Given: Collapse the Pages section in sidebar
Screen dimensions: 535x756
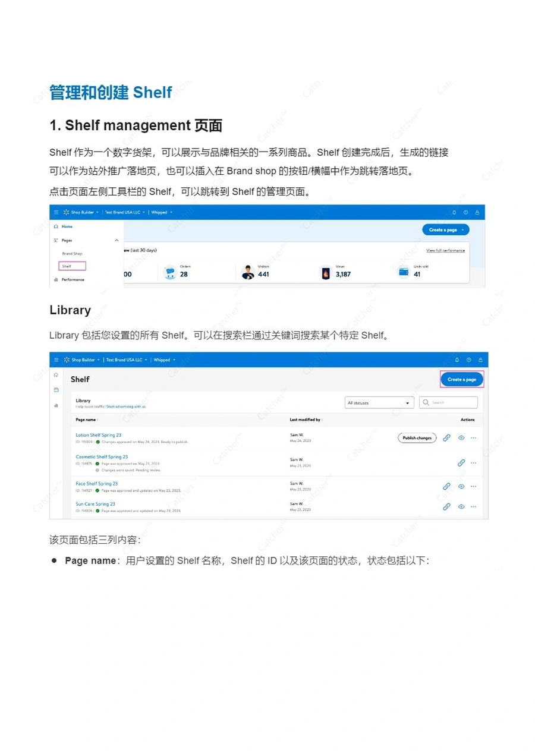Looking at the screenshot, I should coord(117,240).
